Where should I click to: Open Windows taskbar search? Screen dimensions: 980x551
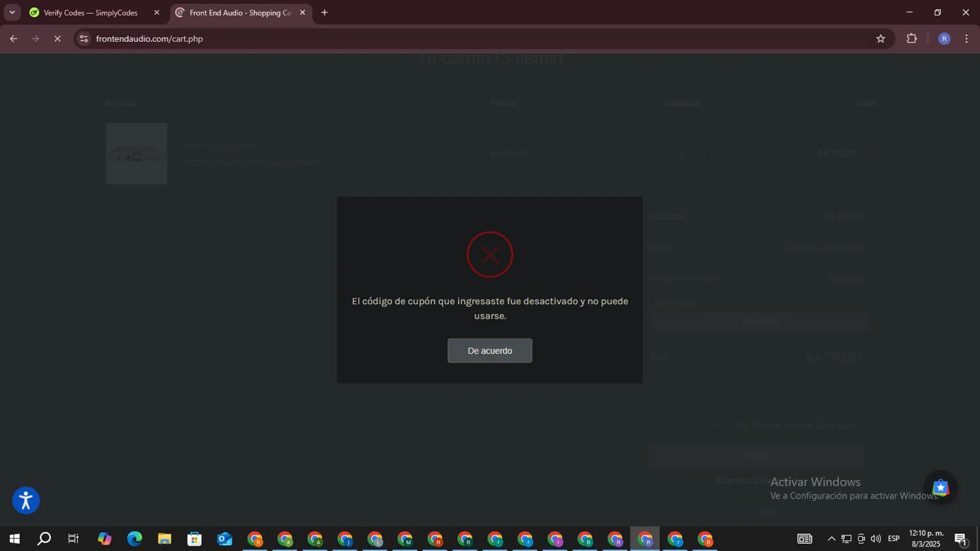[x=44, y=539]
